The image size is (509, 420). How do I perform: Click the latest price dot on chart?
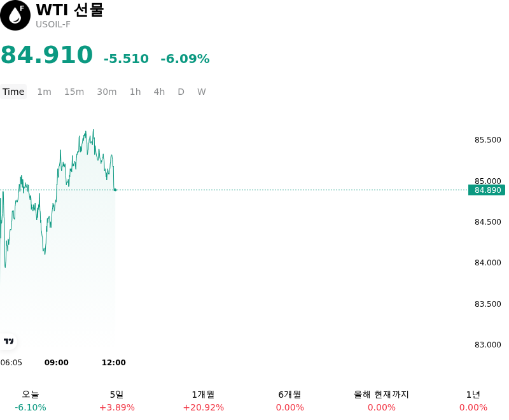coord(115,190)
